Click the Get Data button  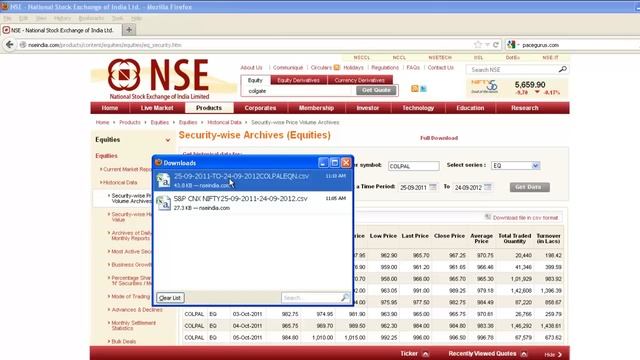coord(529,187)
